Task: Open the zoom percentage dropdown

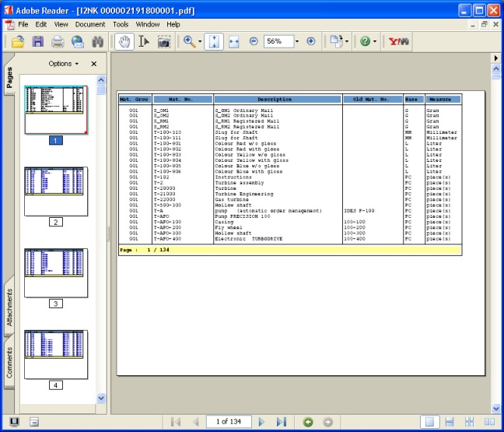Action: pos(296,41)
